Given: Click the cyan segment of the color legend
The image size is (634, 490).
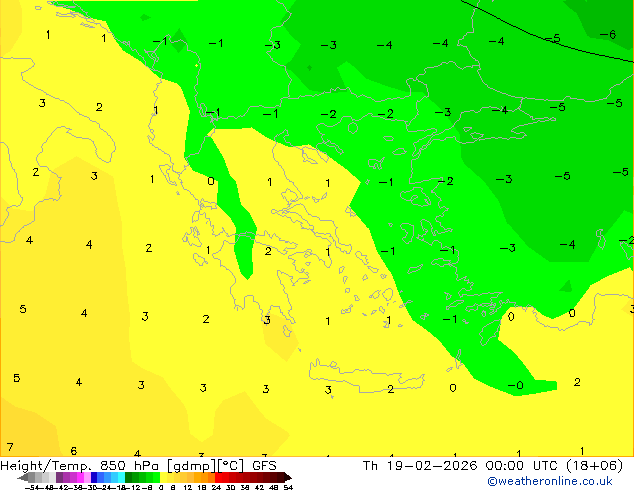Looking at the screenshot, I should (121, 477).
